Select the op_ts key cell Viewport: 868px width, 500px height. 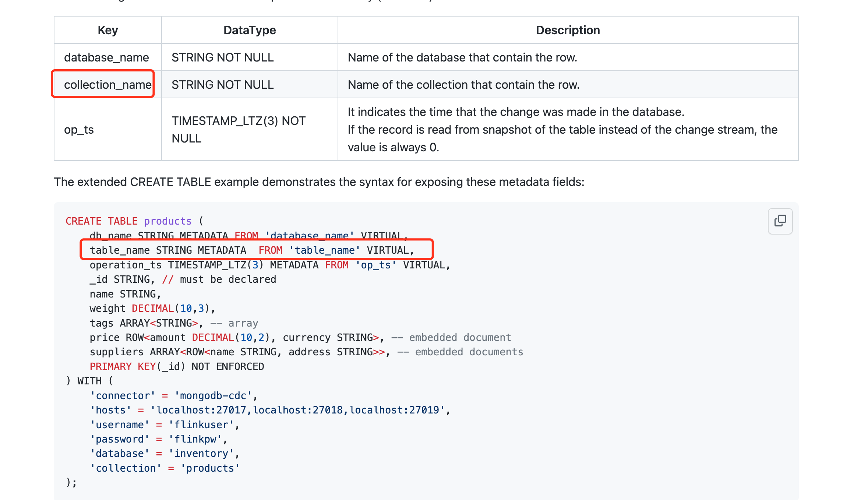pyautogui.click(x=80, y=130)
